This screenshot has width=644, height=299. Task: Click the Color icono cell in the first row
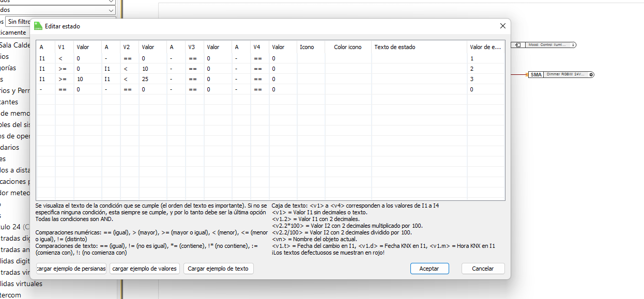pyautogui.click(x=348, y=58)
